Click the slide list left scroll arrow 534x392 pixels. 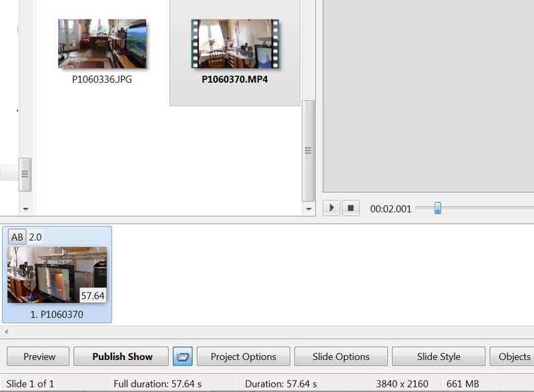point(6,331)
